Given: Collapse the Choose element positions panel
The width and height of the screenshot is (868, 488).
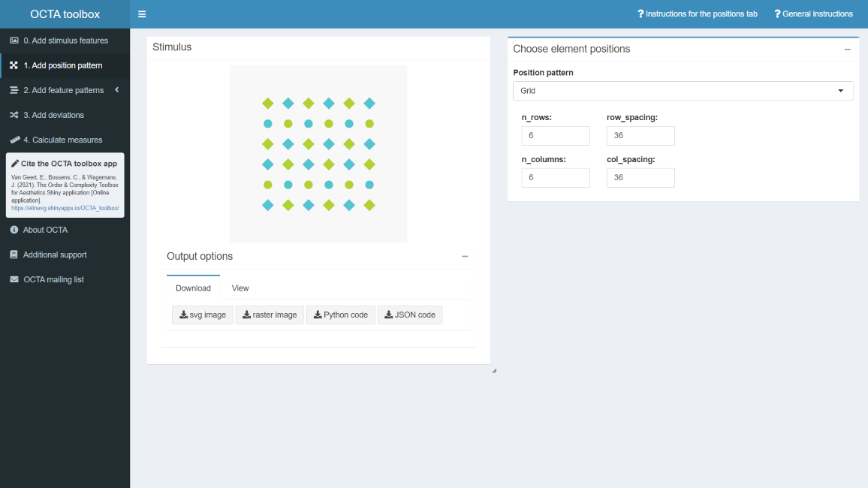Looking at the screenshot, I should [847, 49].
